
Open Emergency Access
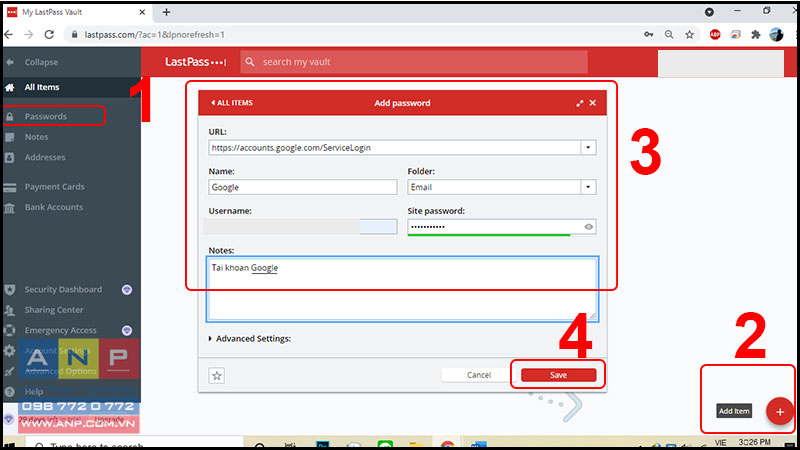[60, 330]
